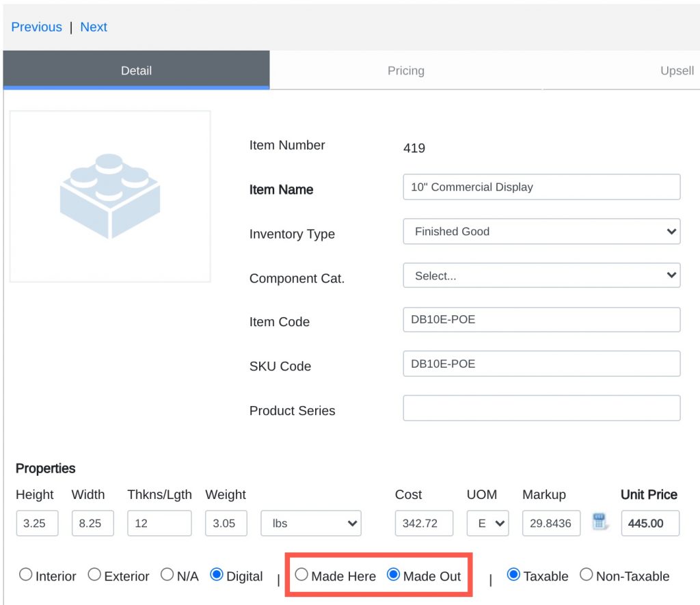Expand the Component Cat. selector

point(541,275)
